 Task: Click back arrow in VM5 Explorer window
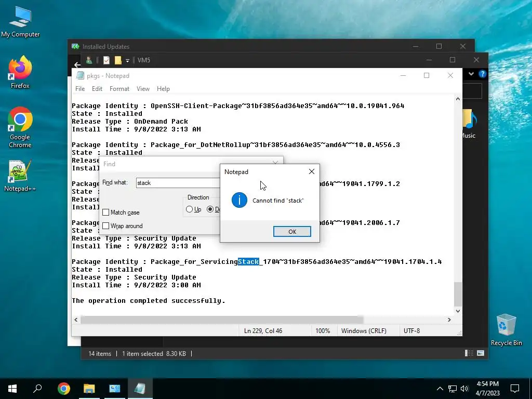[77, 64]
